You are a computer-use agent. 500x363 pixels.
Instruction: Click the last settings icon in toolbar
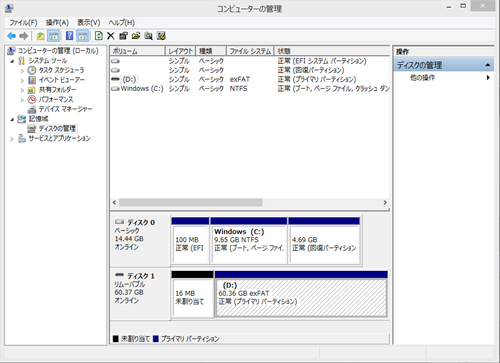tap(161, 36)
